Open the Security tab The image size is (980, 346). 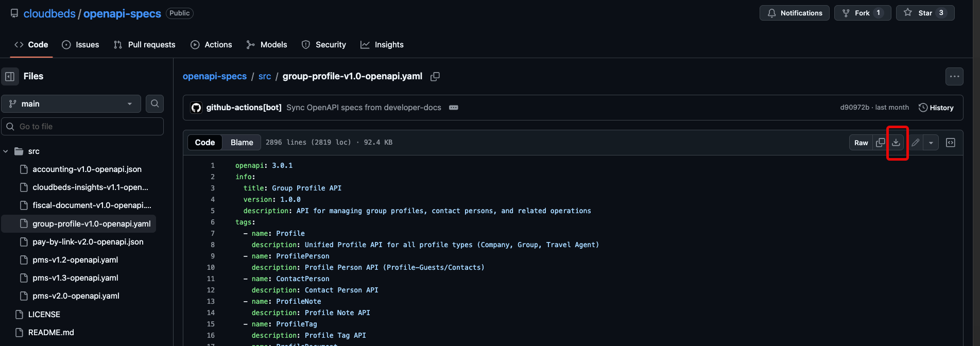[x=324, y=45]
